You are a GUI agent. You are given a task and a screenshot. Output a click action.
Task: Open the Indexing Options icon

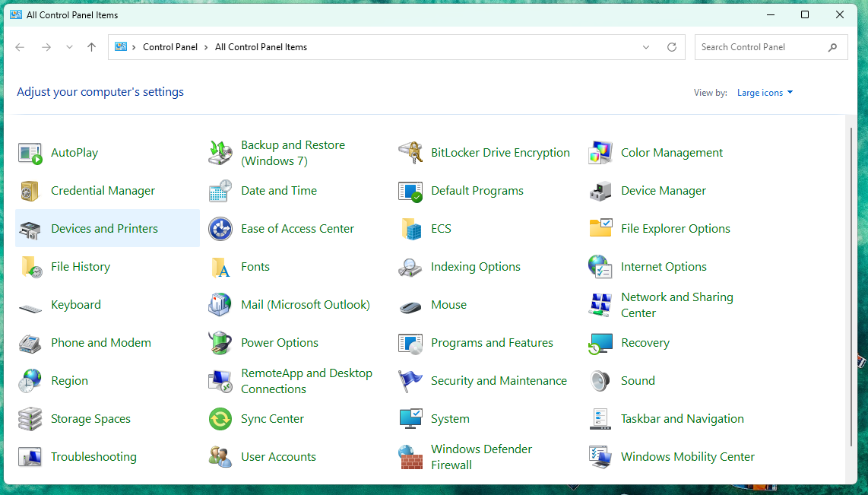pyautogui.click(x=410, y=267)
